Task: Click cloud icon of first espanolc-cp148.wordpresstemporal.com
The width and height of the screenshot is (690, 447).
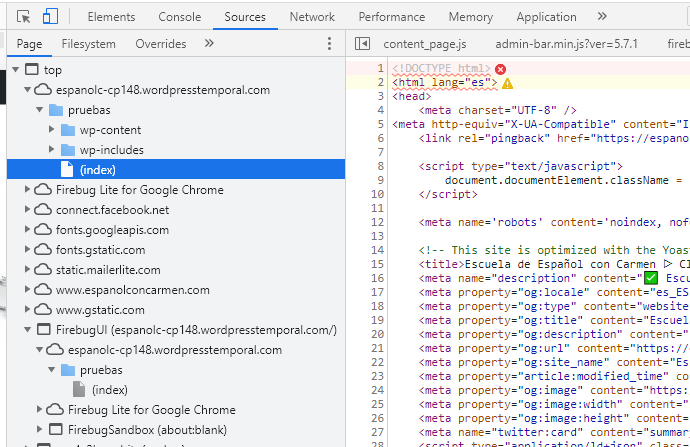Action: click(x=43, y=90)
